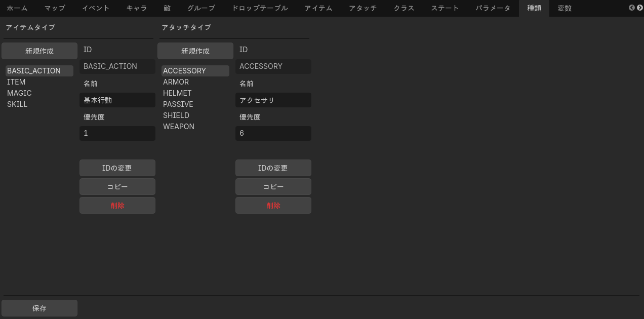Open the ホーム tab
The width and height of the screenshot is (644, 319).
coord(17,8)
